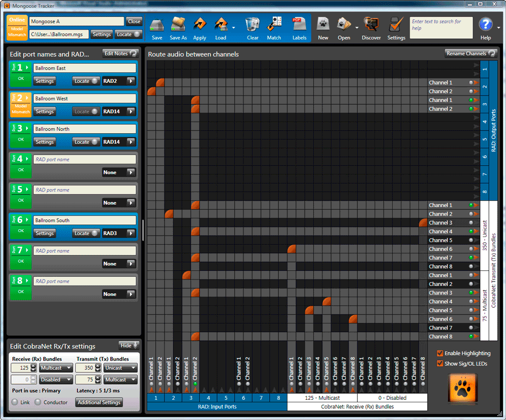This screenshot has width=506, height=420.
Task: Open the toolbar Settings checkmark icon
Action: (x=396, y=24)
